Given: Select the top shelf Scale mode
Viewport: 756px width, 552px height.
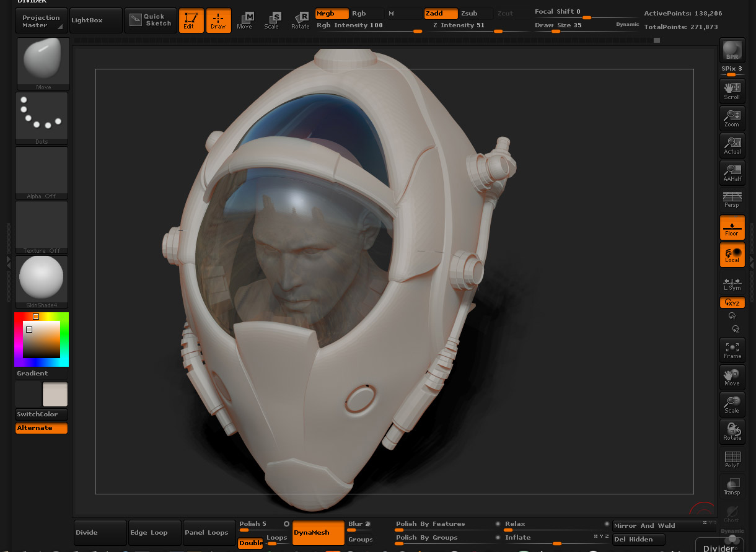Looking at the screenshot, I should 272,20.
